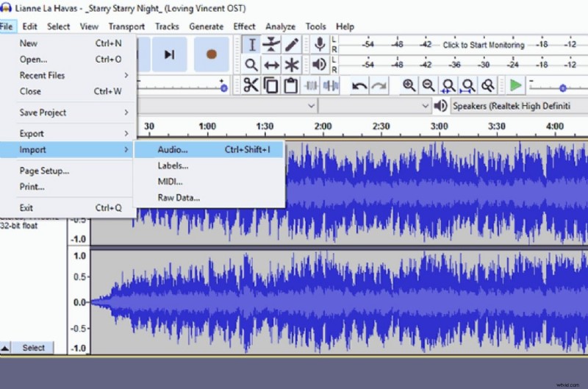
Task: Choose MIDI... from the Import submenu
Action: [x=209, y=182]
